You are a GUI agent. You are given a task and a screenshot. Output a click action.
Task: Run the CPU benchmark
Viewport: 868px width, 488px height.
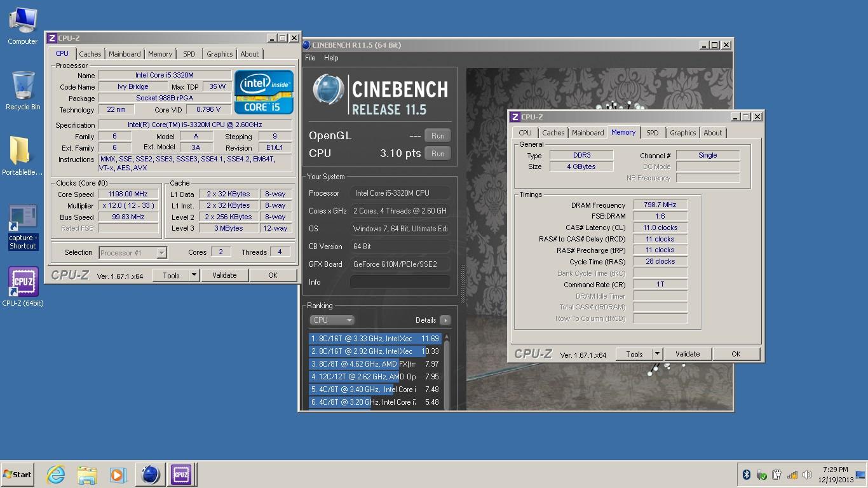[438, 153]
